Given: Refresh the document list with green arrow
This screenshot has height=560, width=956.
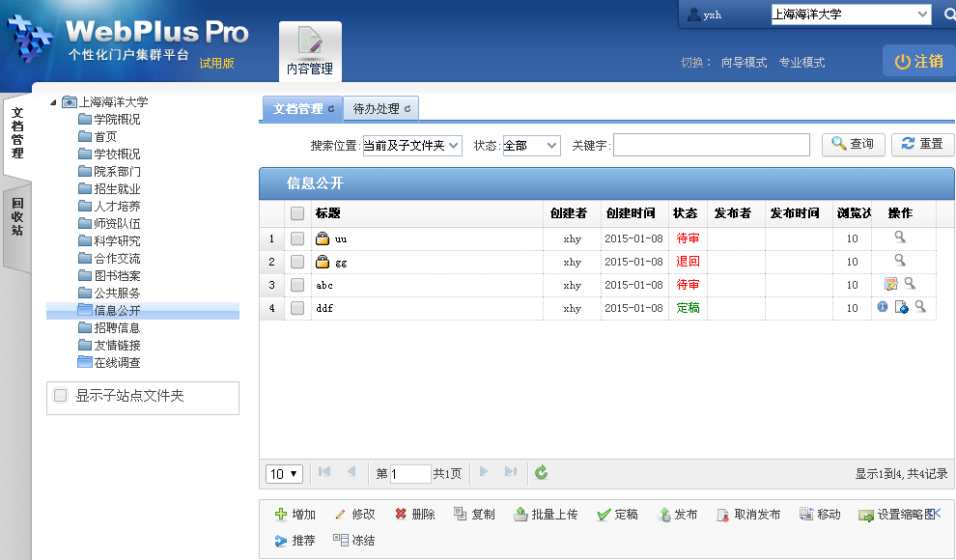Looking at the screenshot, I should click(x=542, y=472).
